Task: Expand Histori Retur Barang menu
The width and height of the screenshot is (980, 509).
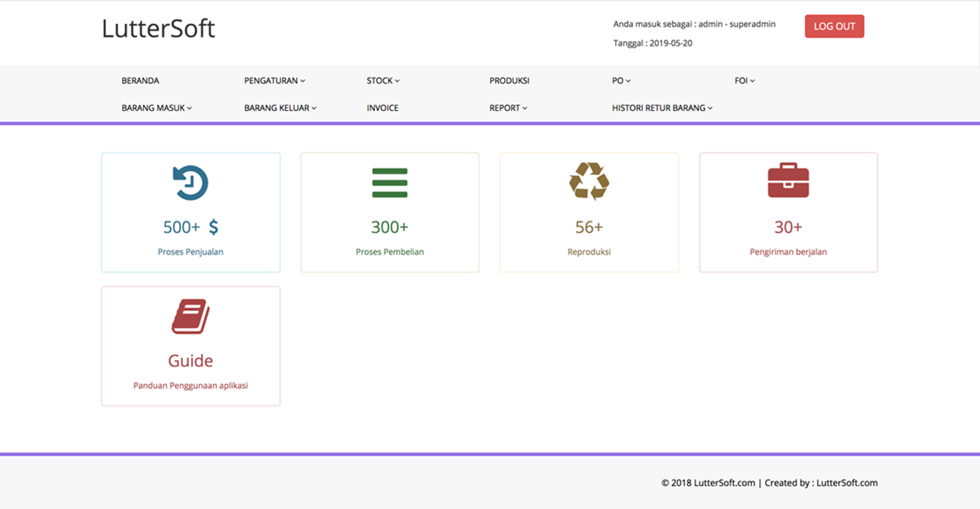Action: pos(661,108)
